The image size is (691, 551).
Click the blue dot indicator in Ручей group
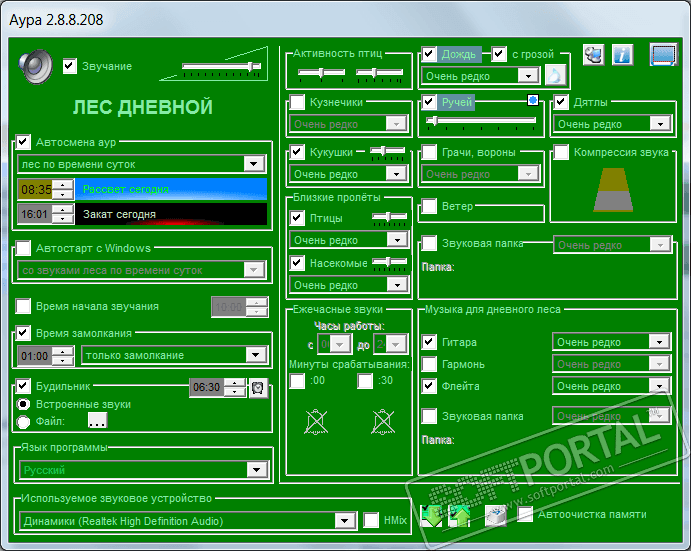point(533,100)
